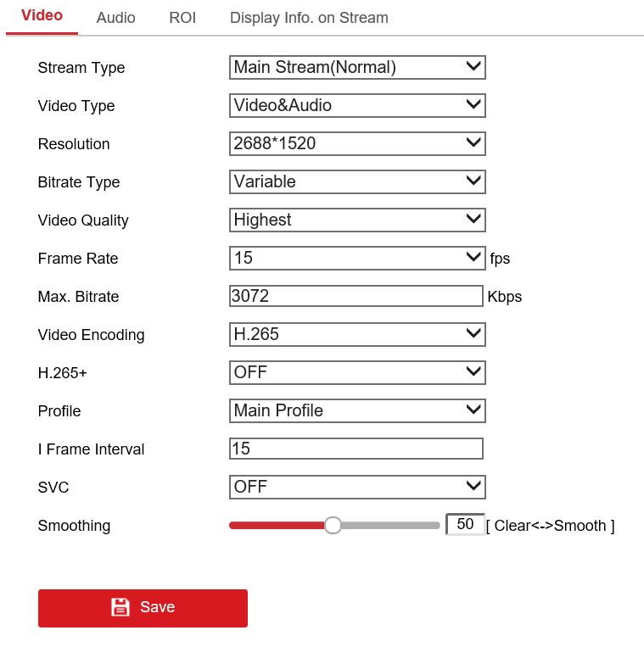Click the floppy disk save icon
644x647 pixels.
[120, 607]
